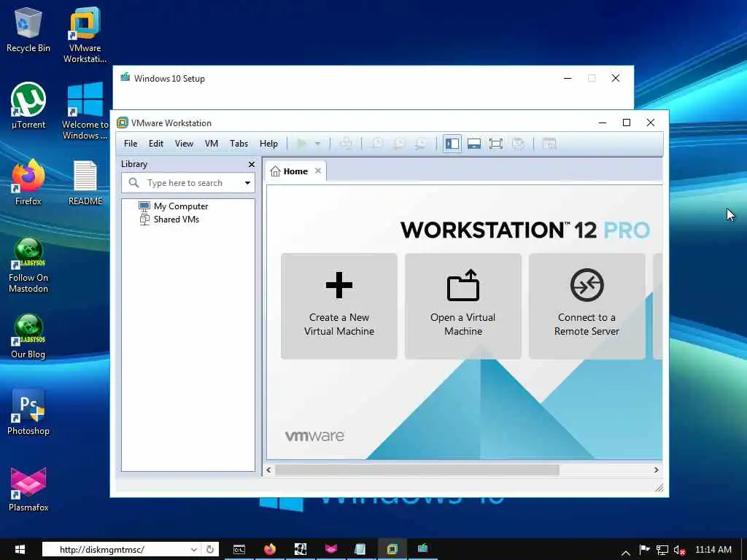The image size is (747, 560).
Task: Click the muted volume tray icon
Action: point(679,550)
